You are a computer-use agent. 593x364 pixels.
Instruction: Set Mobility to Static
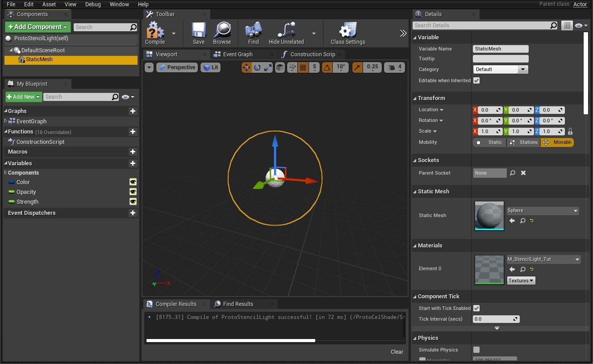489,142
